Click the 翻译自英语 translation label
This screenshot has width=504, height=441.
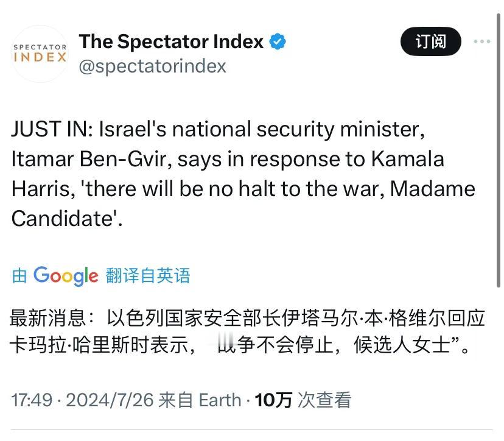pos(148,276)
